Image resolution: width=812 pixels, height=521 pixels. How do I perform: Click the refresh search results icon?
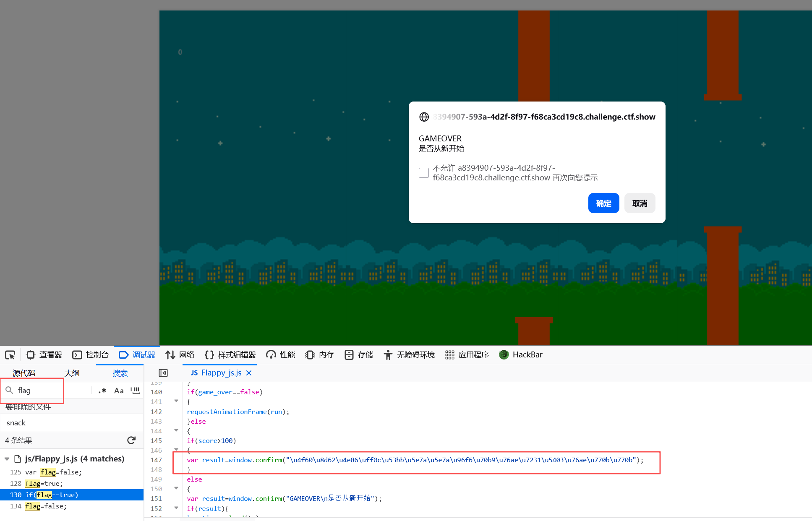(131, 440)
